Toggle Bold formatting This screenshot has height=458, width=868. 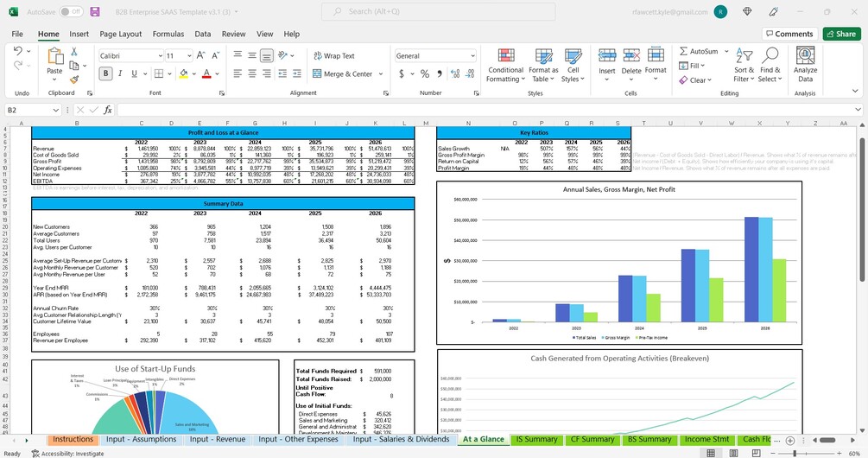point(105,73)
